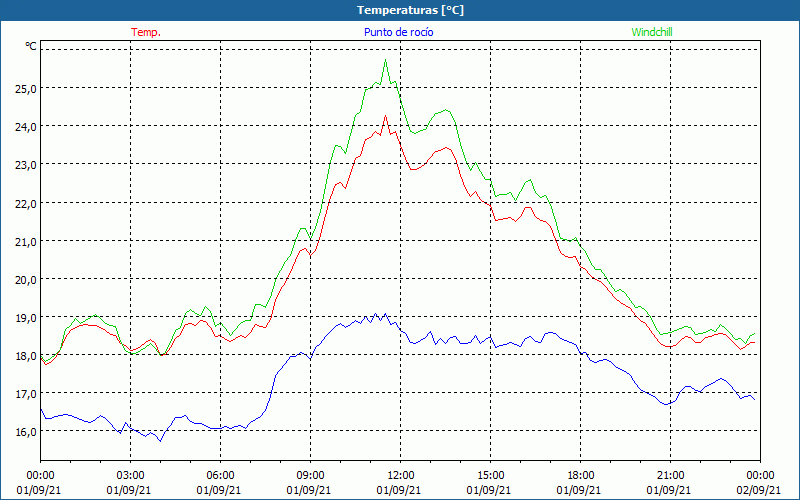The width and height of the screenshot is (800, 500).
Task: Click the 22,0 y-axis value
Action: 26,204
